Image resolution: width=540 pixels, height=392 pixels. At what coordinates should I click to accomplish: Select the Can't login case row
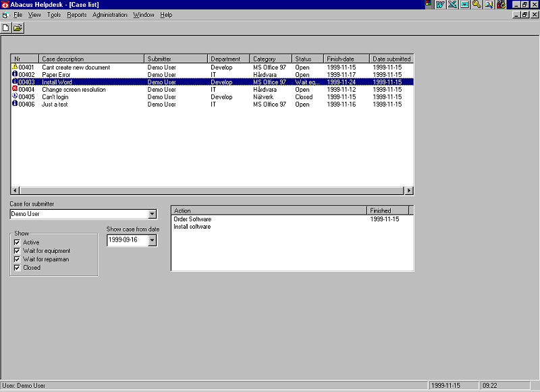click(x=212, y=96)
